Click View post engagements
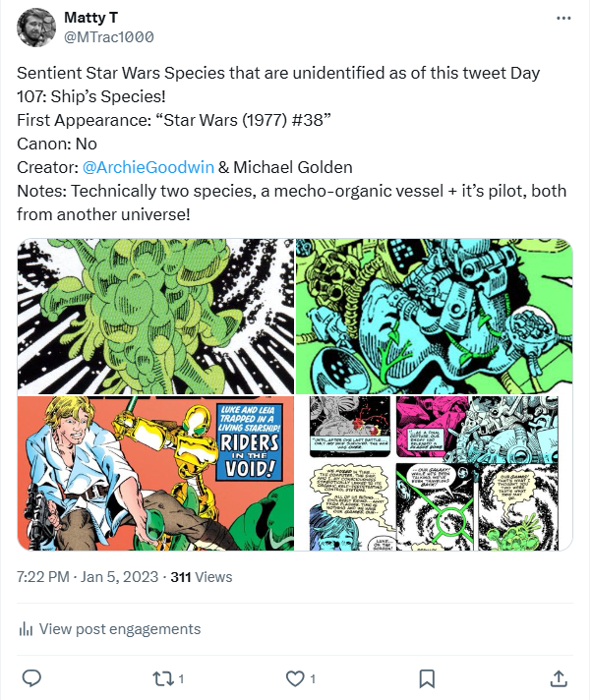The width and height of the screenshot is (592, 700). [x=119, y=629]
